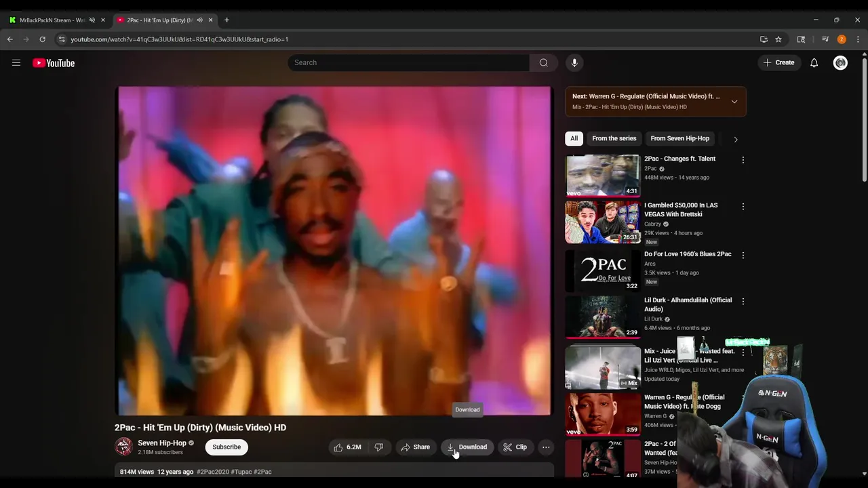This screenshot has width=868, height=488.
Task: Close the 2Pac Hit 'Em Up tab
Action: [x=210, y=20]
